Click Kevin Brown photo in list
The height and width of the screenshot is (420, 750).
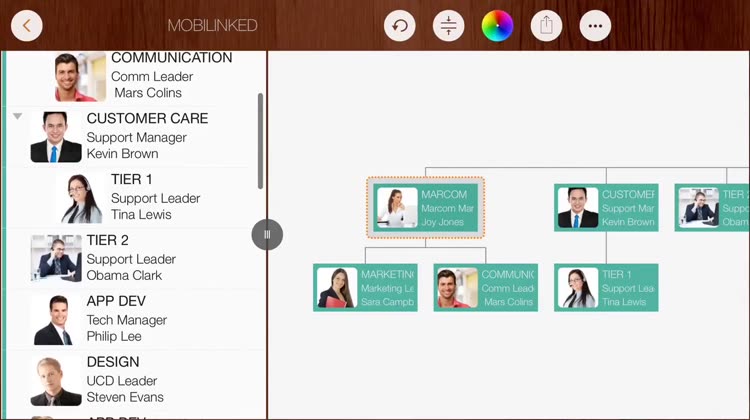point(56,137)
